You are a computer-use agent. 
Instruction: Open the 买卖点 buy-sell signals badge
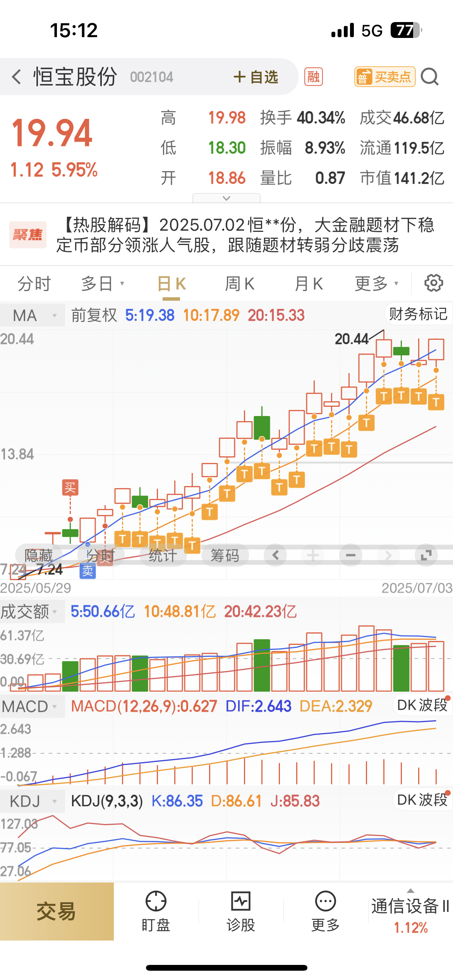click(x=385, y=77)
